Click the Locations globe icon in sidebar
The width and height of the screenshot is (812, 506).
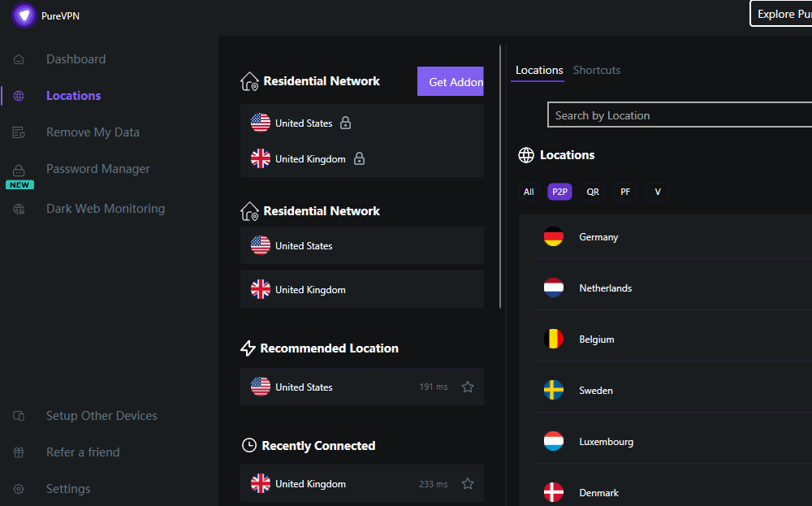click(18, 95)
